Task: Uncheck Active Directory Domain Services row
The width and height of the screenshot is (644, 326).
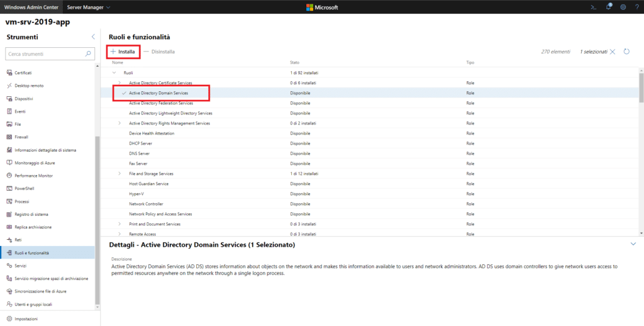Action: coord(124,93)
